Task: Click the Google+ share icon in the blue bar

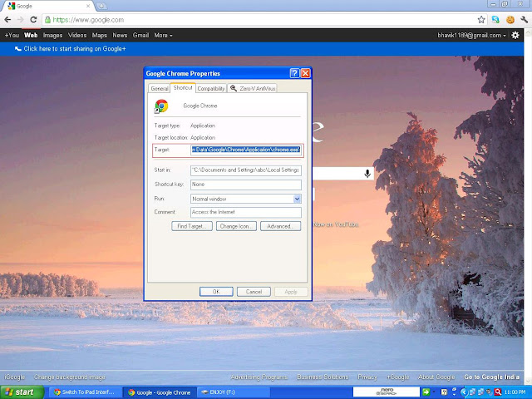Action: 18,48
